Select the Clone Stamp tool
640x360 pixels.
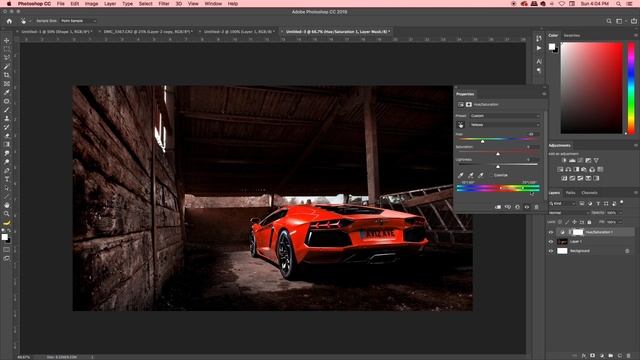[x=7, y=118]
